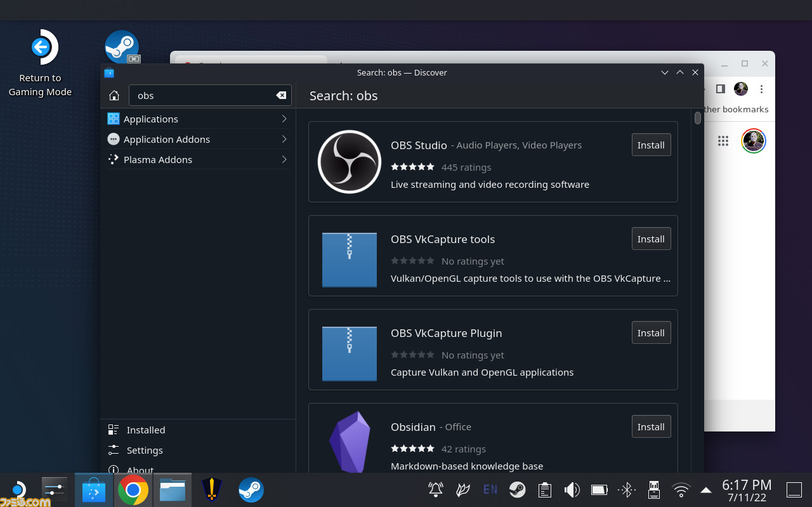812x507 pixels.
Task: Expand the Applications chevron arrow
Action: 284,119
